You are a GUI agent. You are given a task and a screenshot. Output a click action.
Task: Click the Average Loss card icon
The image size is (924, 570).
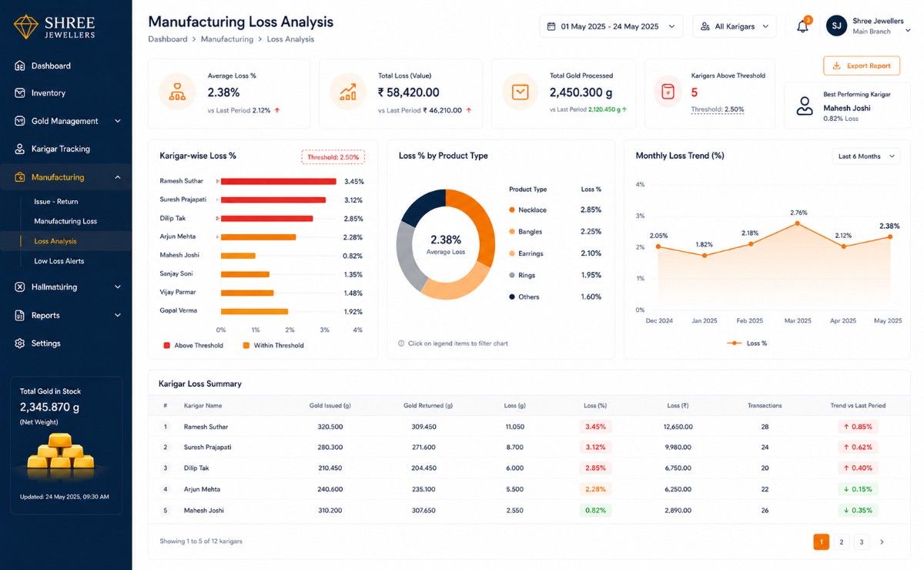[x=177, y=92]
